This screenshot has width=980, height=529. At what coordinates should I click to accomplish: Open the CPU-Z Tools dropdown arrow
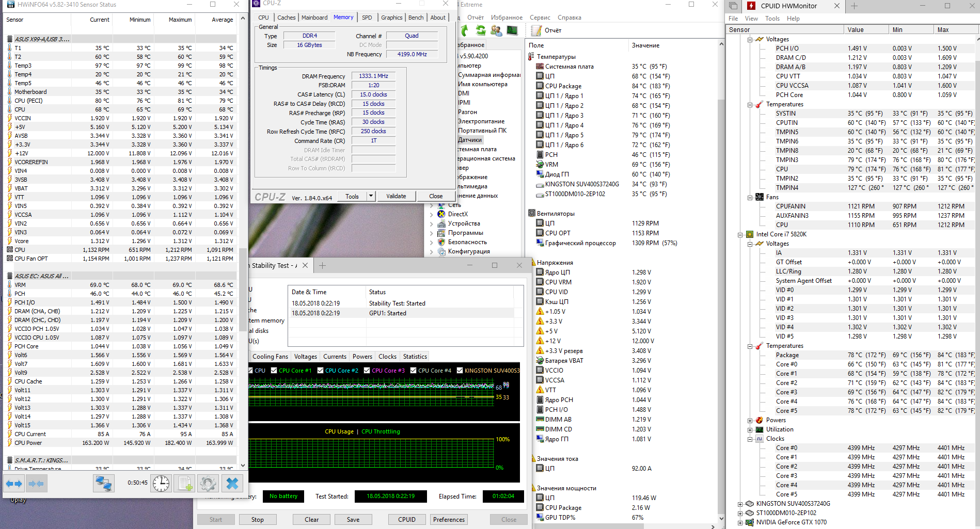(371, 196)
